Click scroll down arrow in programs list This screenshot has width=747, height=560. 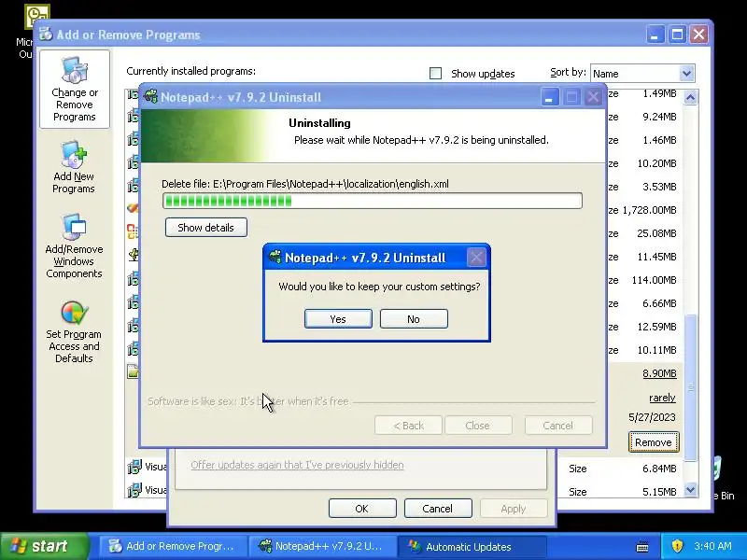tap(690, 489)
